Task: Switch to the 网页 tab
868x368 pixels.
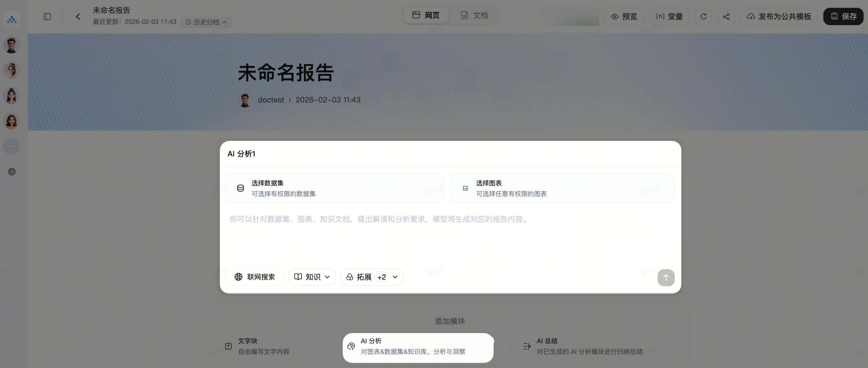Action: tap(426, 15)
